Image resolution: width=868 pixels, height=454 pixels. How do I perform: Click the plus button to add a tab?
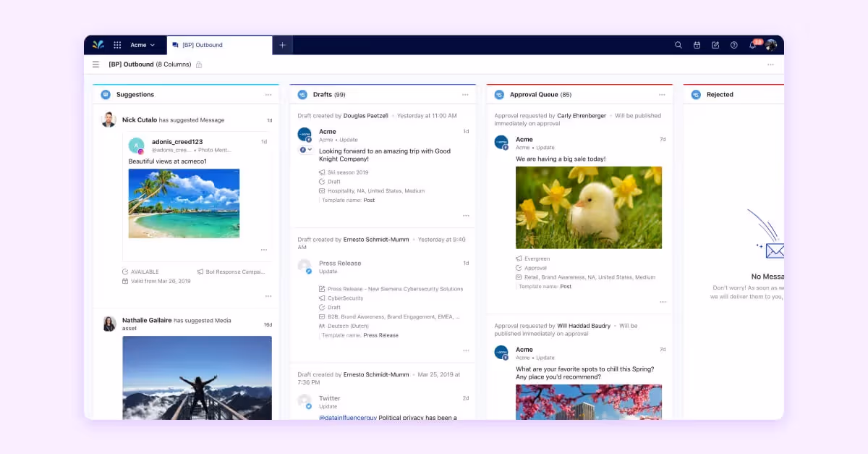point(282,45)
